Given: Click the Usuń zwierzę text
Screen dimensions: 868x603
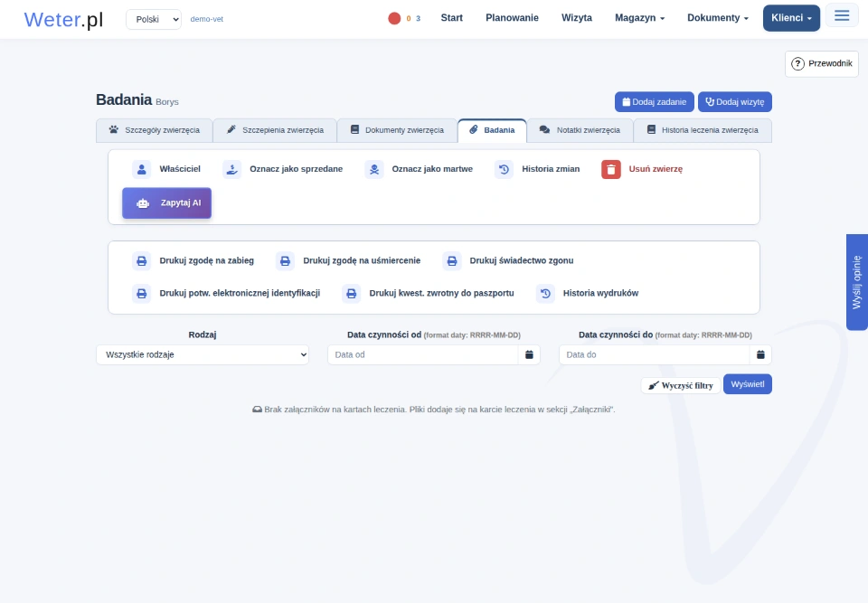Looking at the screenshot, I should (656, 169).
